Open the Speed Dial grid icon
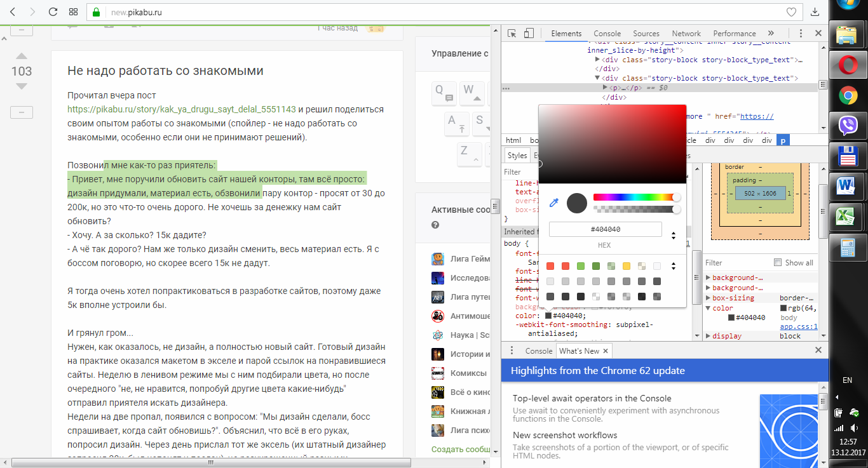 tap(74, 12)
